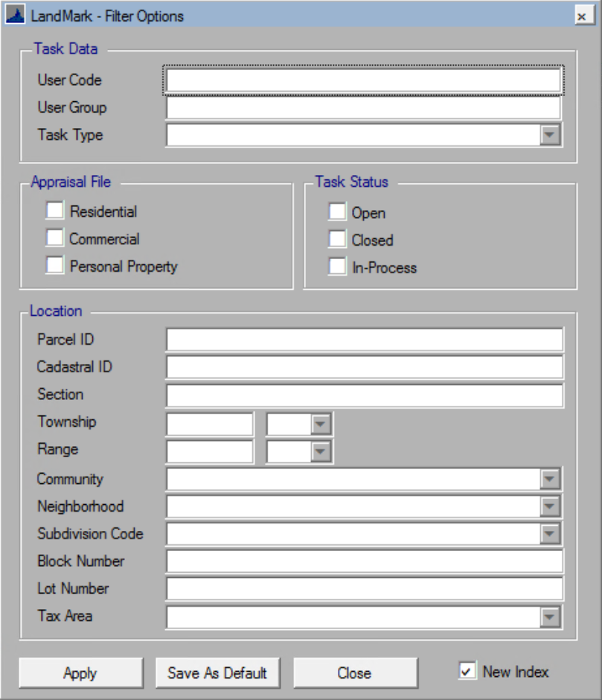The image size is (602, 700).
Task: Open the Range direction selector
Action: click(x=320, y=450)
